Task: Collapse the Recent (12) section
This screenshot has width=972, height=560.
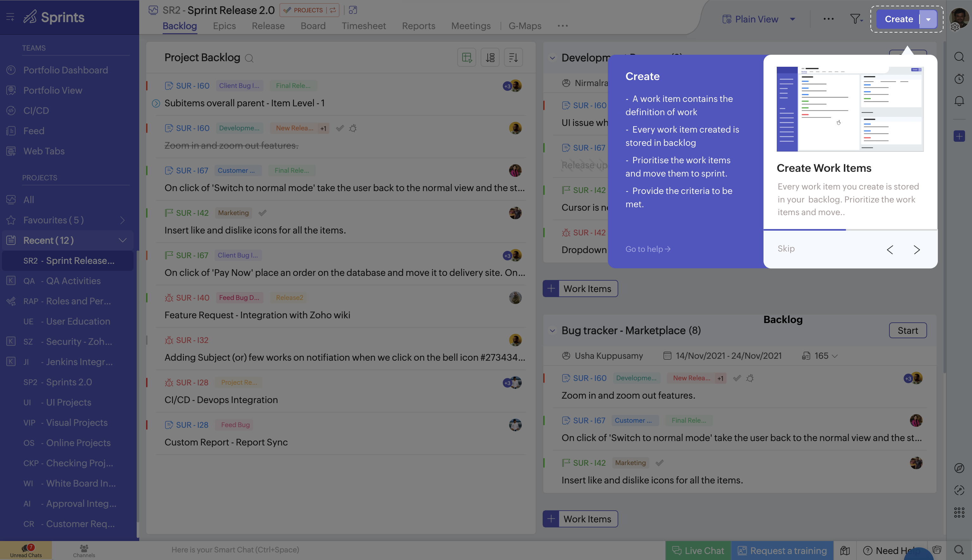Action: pyautogui.click(x=122, y=240)
